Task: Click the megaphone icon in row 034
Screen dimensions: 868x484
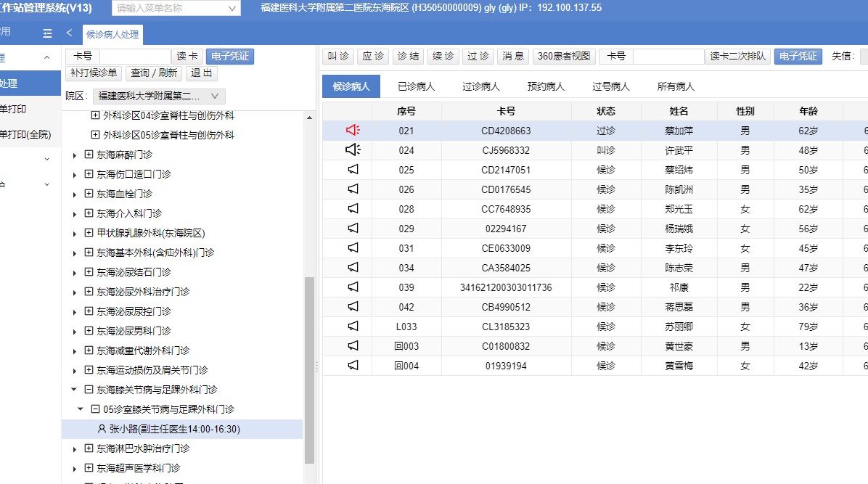Action: (x=353, y=268)
